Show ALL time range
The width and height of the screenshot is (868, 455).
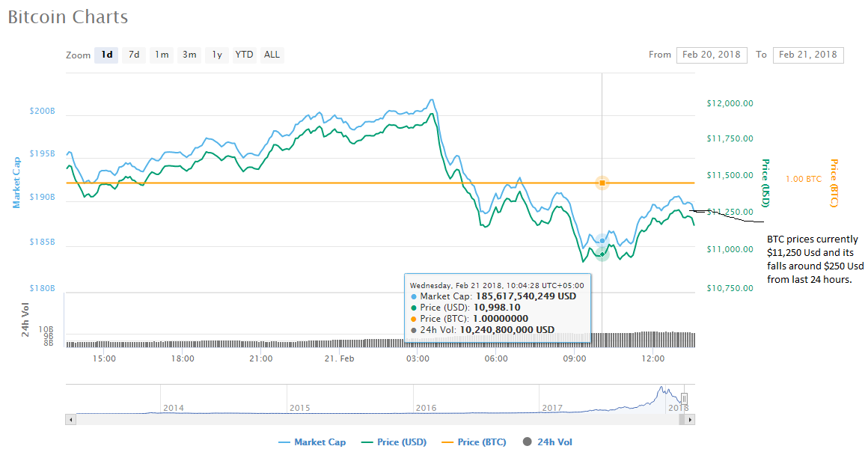[x=272, y=55]
